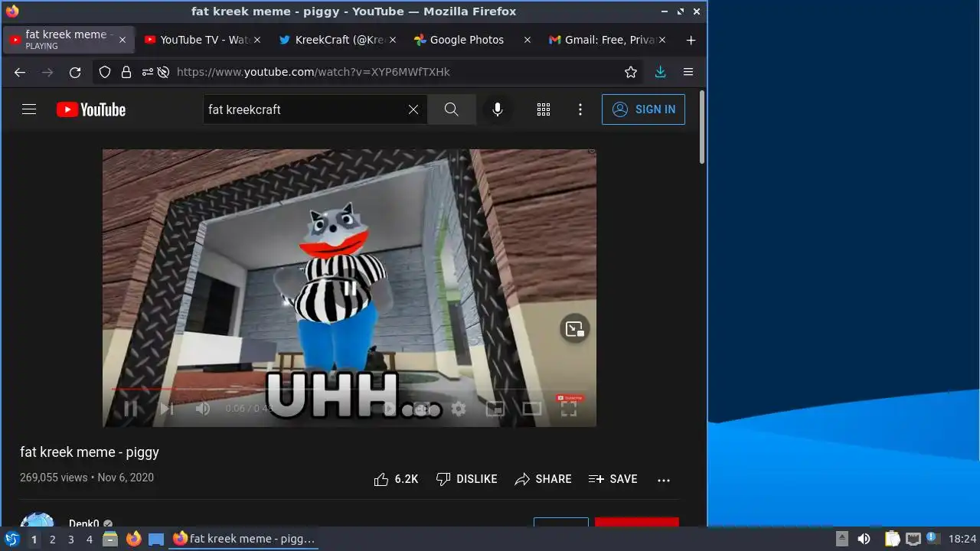The height and width of the screenshot is (551, 980).
Task: Close the Google Photos tab
Action: 527,40
